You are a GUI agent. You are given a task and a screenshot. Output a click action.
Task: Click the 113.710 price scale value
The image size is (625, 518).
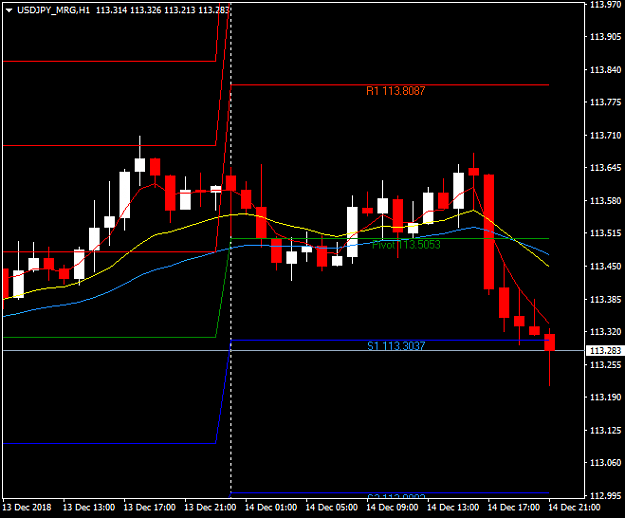tap(605, 135)
